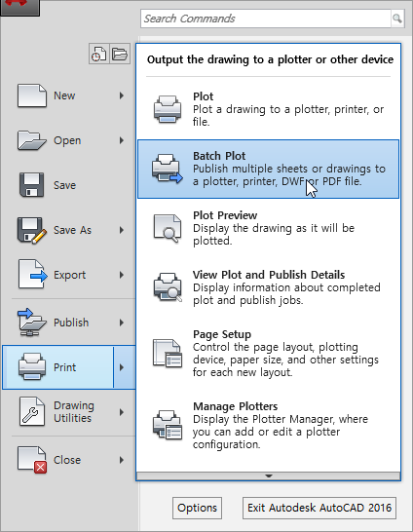Image resolution: width=413 pixels, height=532 pixels.
Task: Click the Batch Plot printer arrow icon
Action: tap(168, 169)
